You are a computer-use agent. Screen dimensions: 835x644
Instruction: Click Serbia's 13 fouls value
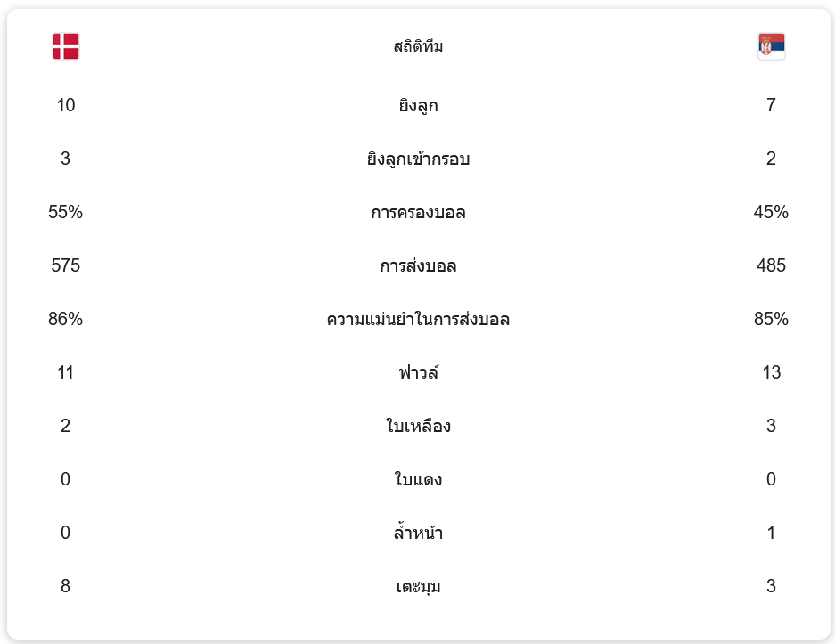coord(771,372)
